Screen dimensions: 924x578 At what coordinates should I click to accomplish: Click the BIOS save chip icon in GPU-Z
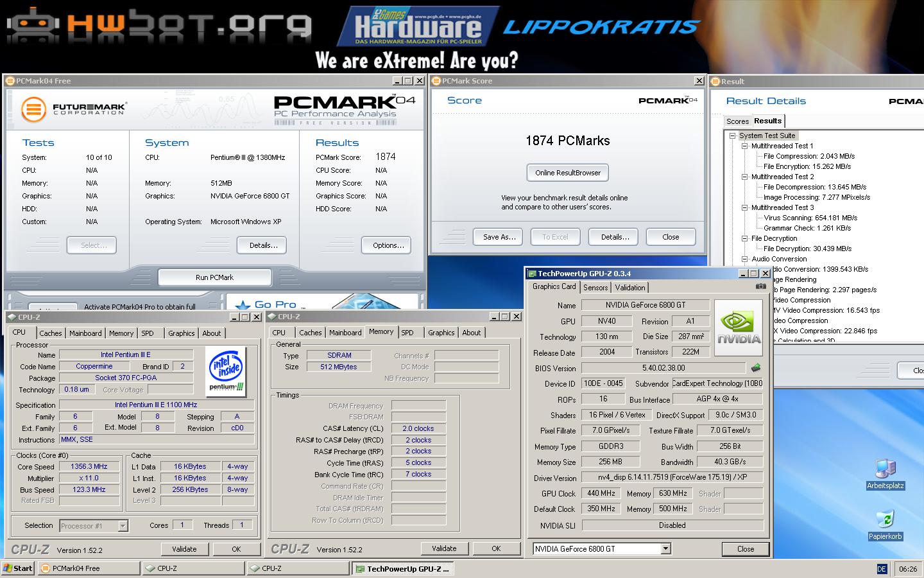[756, 368]
